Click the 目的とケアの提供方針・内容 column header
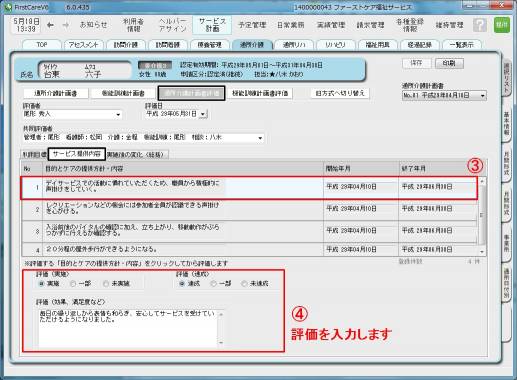Image resolution: width=517 pixels, height=380 pixels. (x=183, y=169)
